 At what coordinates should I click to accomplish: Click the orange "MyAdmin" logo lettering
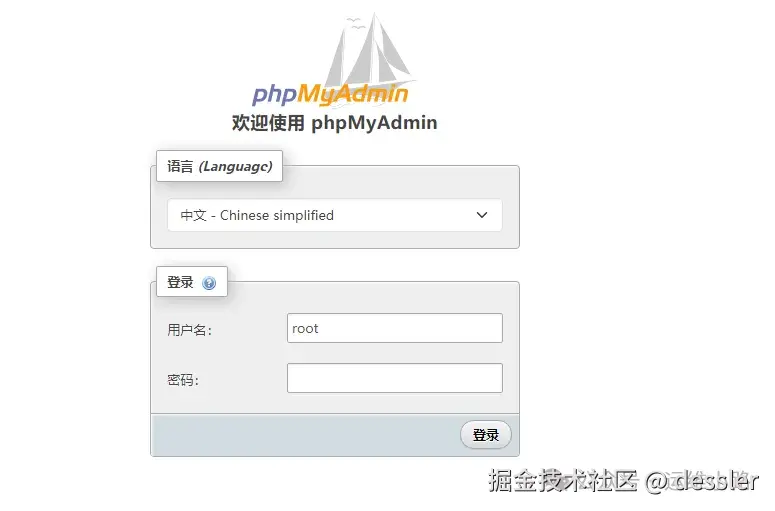pos(353,94)
